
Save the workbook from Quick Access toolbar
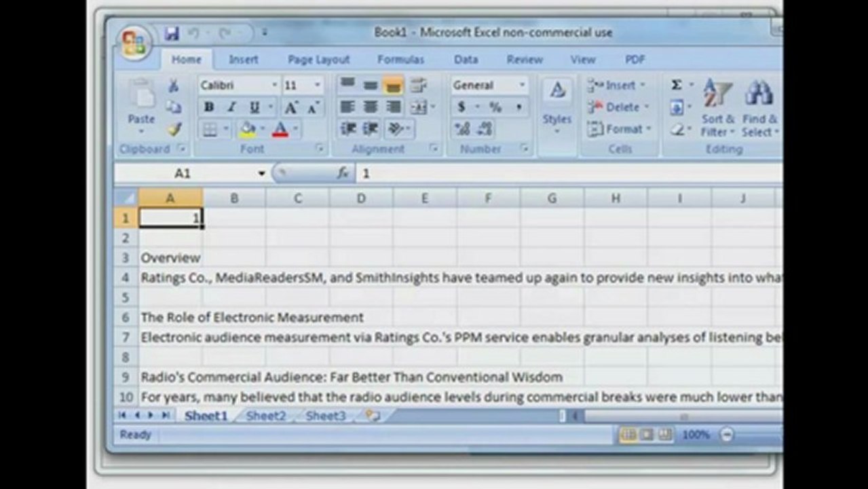pyautogui.click(x=172, y=33)
